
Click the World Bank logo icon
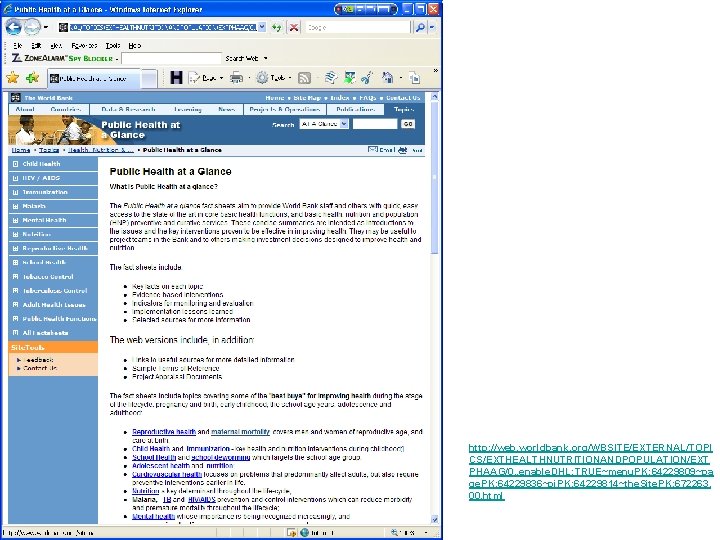16,97
